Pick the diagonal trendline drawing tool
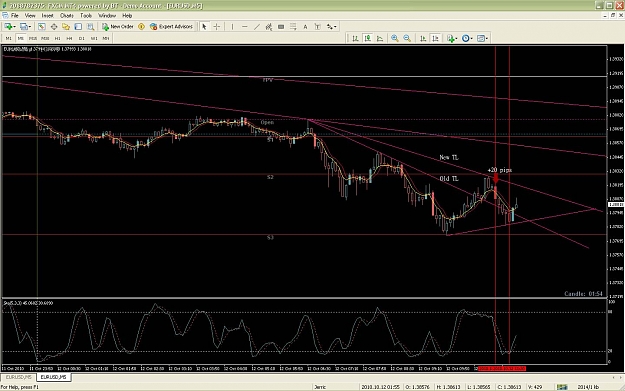This screenshot has width=625, height=391. 257,27
